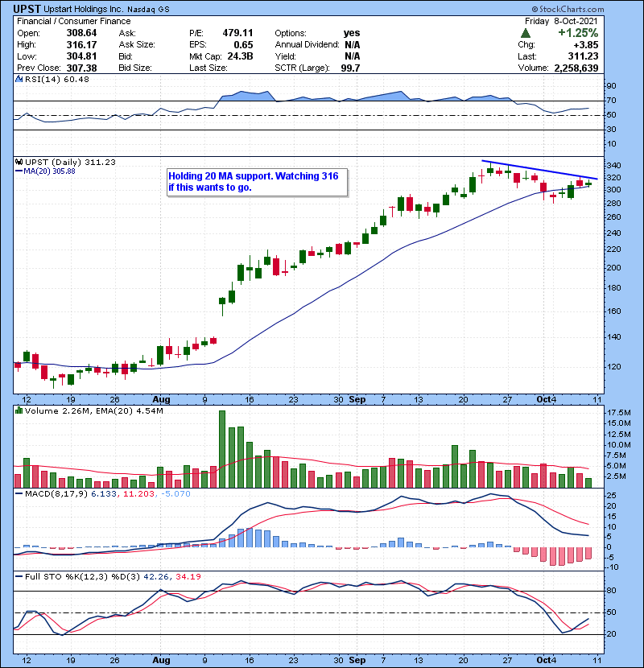Click the Financial / Consumer Finance sector label

tap(74, 21)
